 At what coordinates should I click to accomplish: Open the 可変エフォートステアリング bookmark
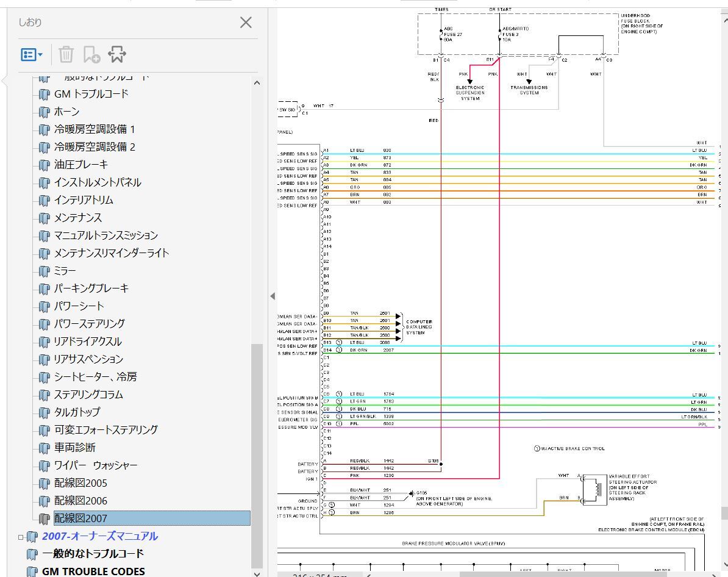click(x=106, y=430)
